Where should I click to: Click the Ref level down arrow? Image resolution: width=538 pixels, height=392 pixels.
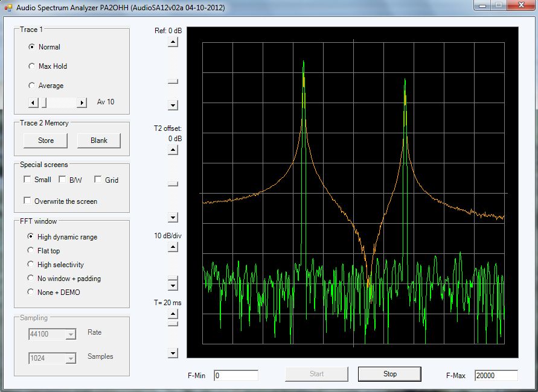pyautogui.click(x=173, y=106)
